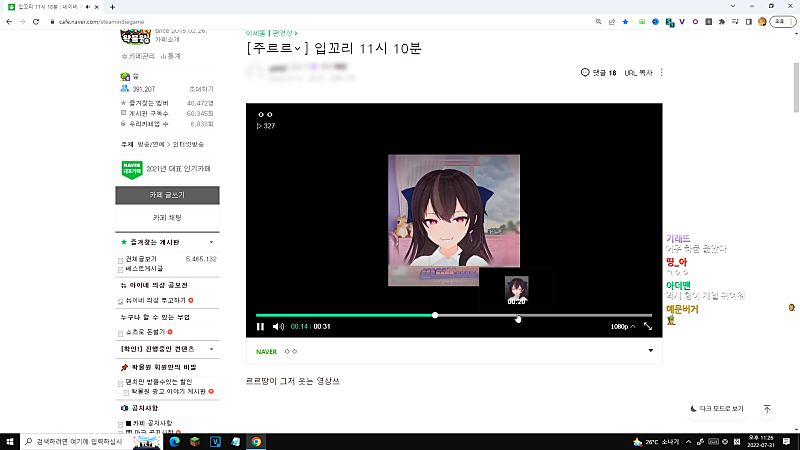Click the 공지사항 speaker icon
The height and width of the screenshot is (450, 800).
(124, 408)
